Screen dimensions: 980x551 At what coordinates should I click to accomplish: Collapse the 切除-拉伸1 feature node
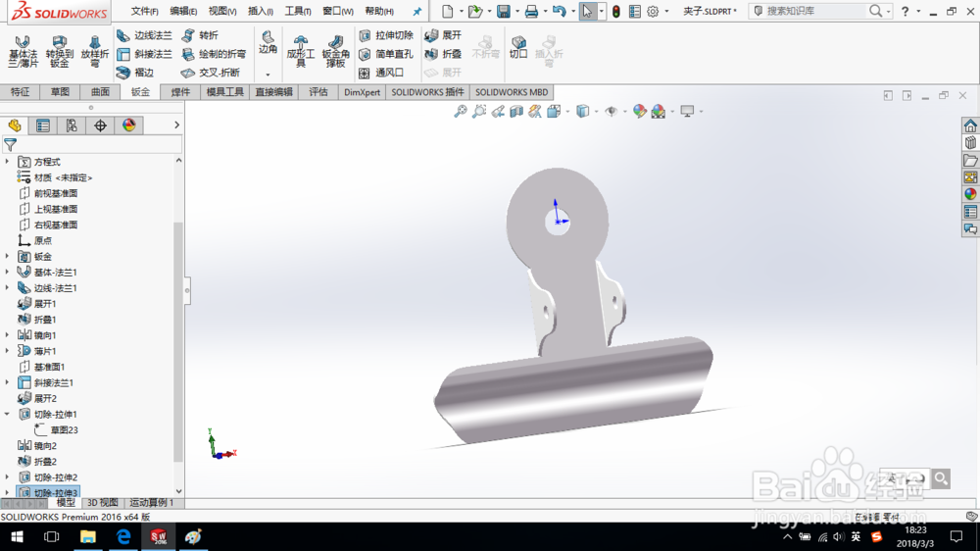click(8, 414)
